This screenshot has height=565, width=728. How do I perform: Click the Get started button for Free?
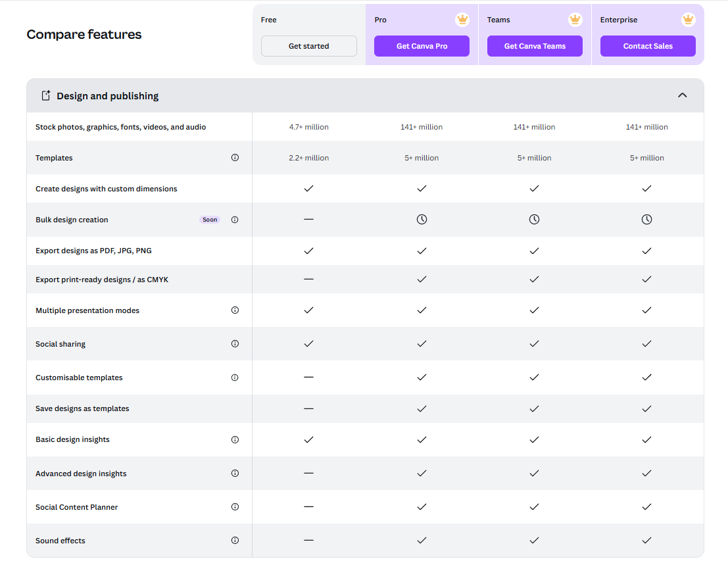(308, 46)
